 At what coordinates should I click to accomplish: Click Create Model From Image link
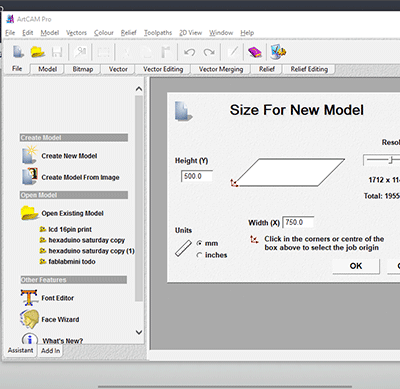[80, 177]
